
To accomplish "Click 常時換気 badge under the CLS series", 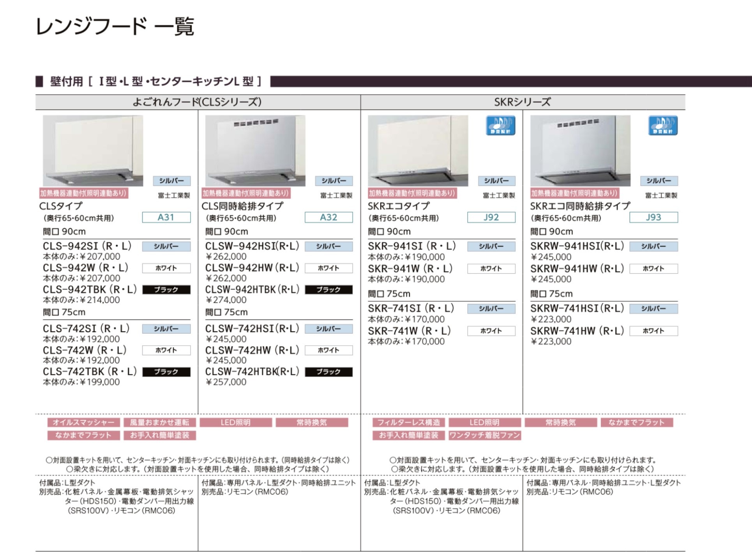I will coord(312,422).
